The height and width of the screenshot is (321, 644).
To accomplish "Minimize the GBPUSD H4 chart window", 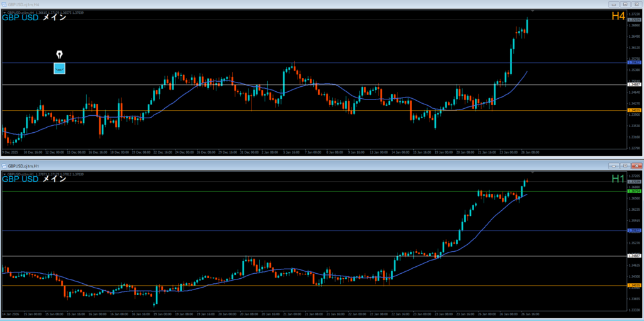I will (615, 4).
